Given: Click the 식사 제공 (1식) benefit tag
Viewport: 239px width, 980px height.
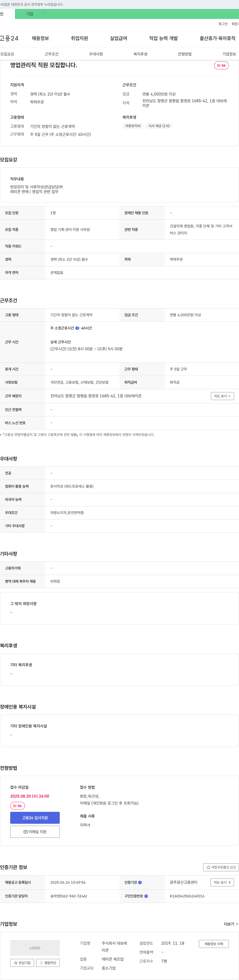Looking at the screenshot, I should click(159, 126).
